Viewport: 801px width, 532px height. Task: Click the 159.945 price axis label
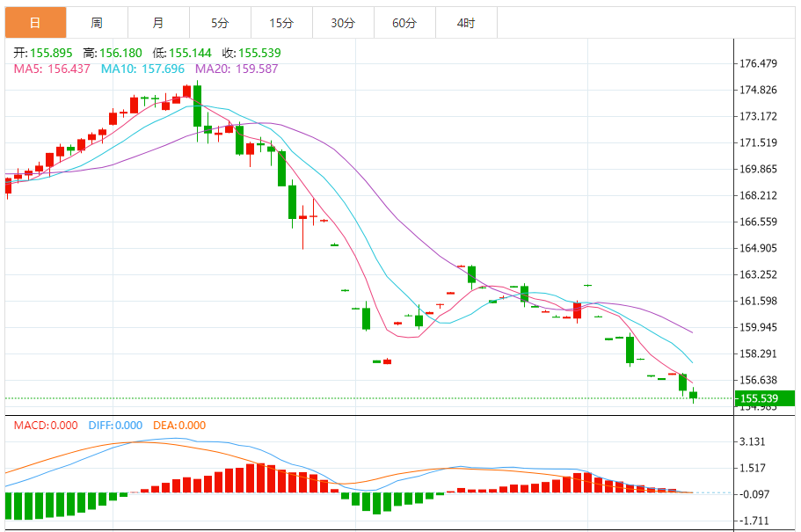758,328
